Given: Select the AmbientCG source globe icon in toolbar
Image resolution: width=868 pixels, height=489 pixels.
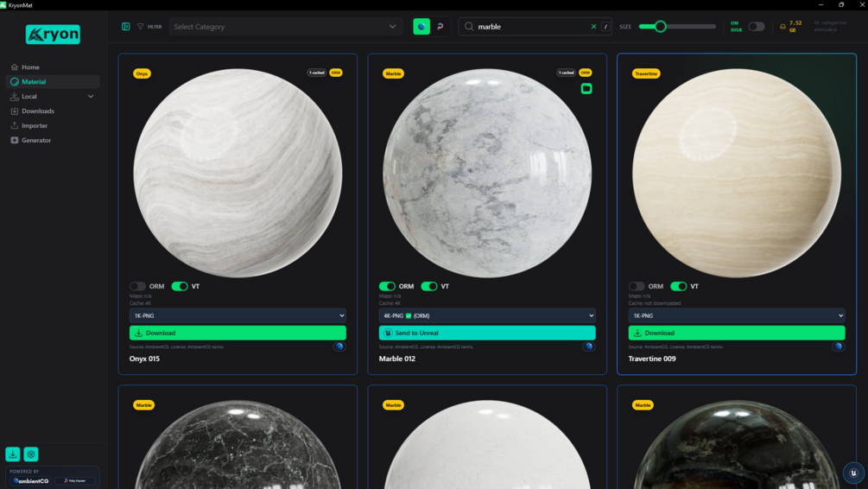Looking at the screenshot, I should click(x=421, y=27).
